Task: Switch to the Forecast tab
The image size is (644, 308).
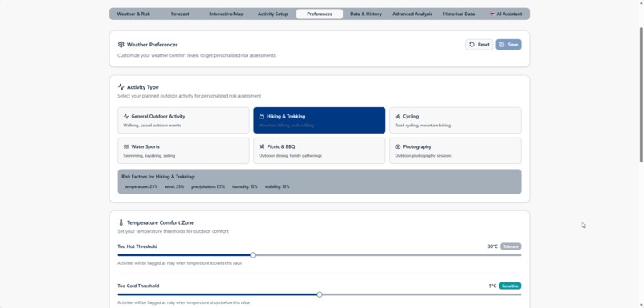Action: (x=180, y=14)
